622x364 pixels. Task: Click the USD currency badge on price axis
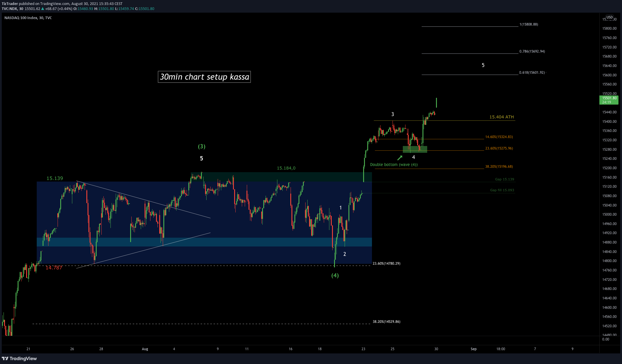point(610,17)
